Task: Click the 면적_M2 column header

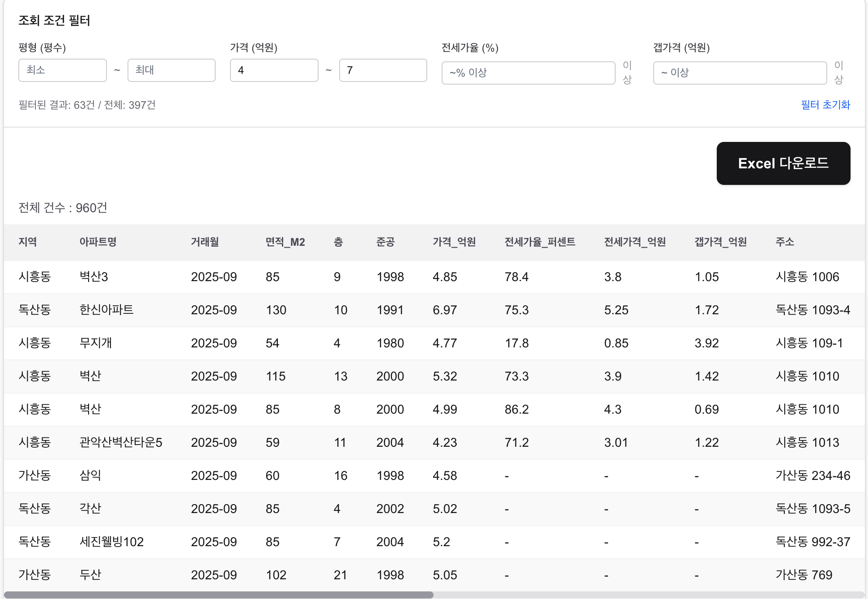Action: click(285, 242)
